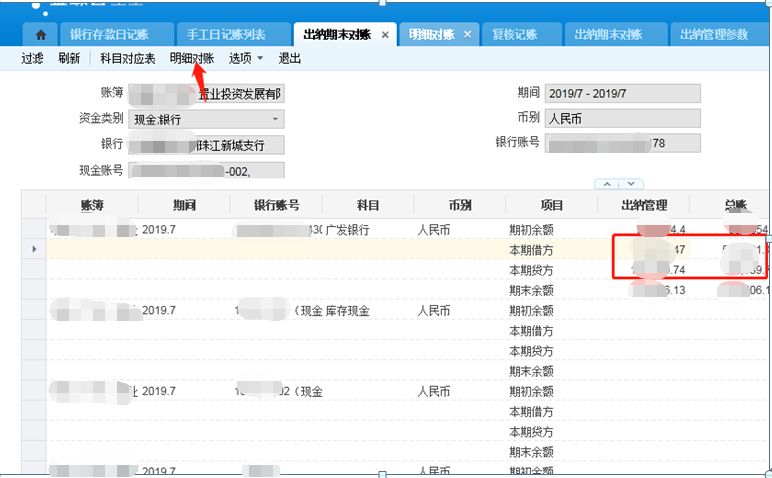Open the Home tab icon
The image size is (772, 478).
(40, 35)
